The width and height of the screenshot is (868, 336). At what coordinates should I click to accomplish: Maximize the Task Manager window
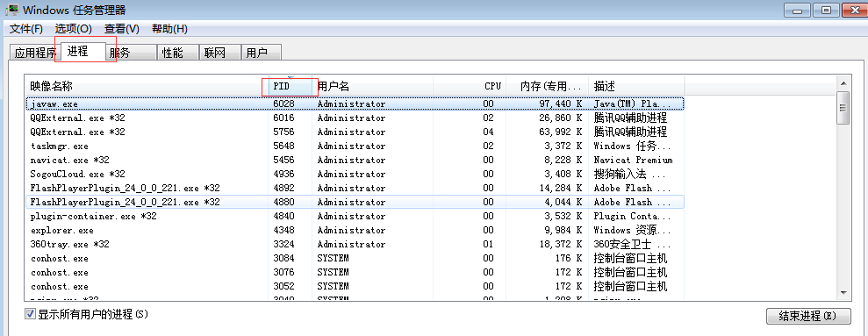[827, 10]
